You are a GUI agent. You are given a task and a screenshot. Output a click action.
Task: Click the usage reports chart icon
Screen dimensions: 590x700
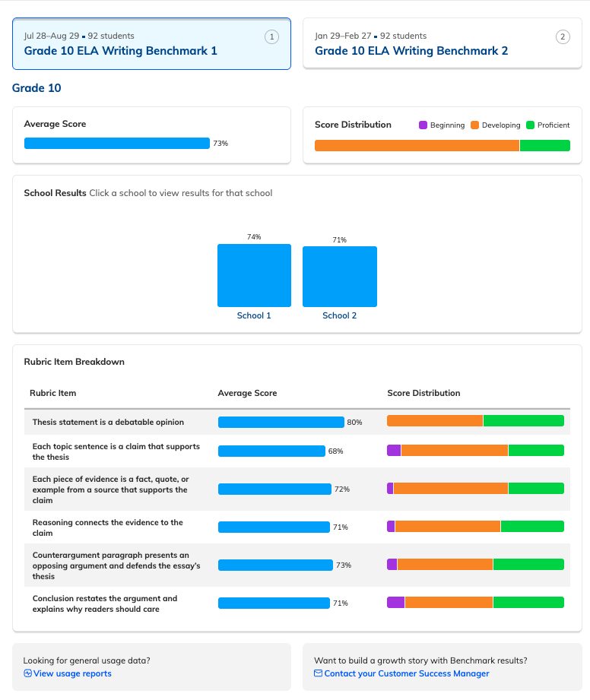tap(27, 673)
